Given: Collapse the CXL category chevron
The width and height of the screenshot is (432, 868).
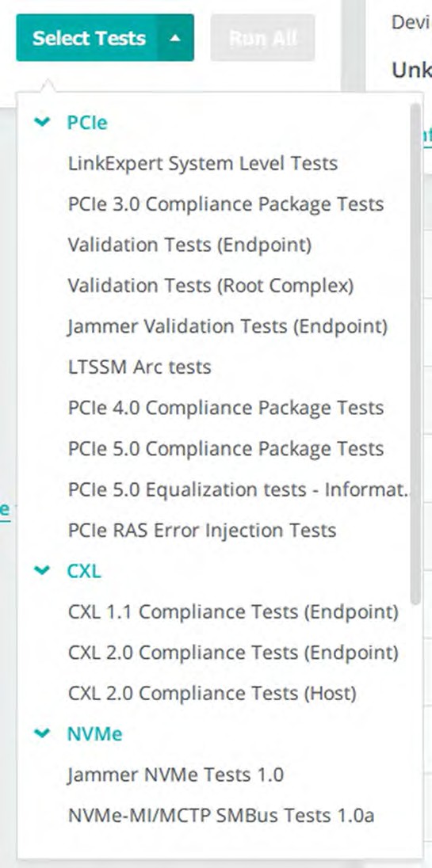Looking at the screenshot, I should pos(42,571).
